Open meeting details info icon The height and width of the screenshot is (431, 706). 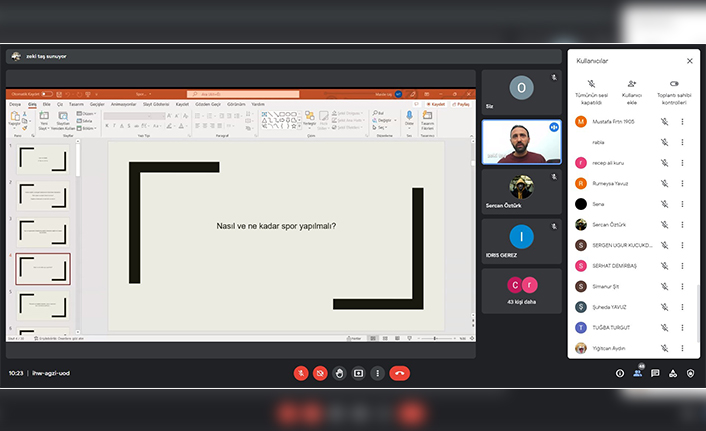tap(620, 373)
